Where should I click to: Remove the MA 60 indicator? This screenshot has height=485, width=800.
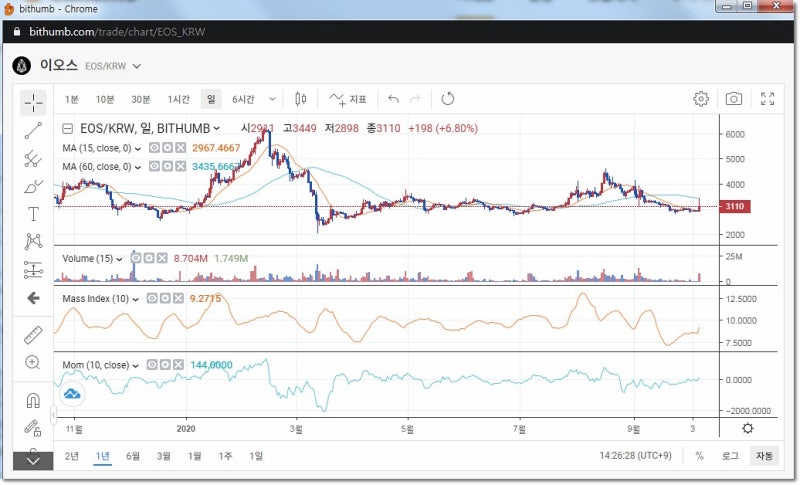[181, 166]
